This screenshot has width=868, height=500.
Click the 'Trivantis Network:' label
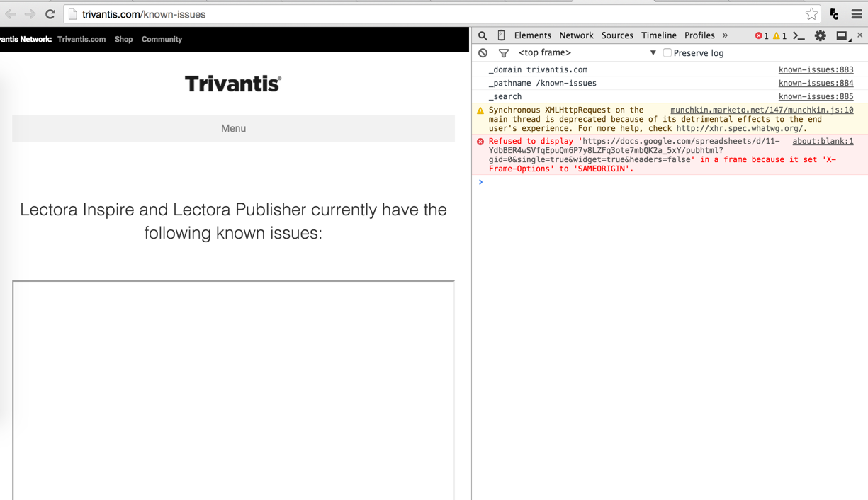click(x=26, y=40)
